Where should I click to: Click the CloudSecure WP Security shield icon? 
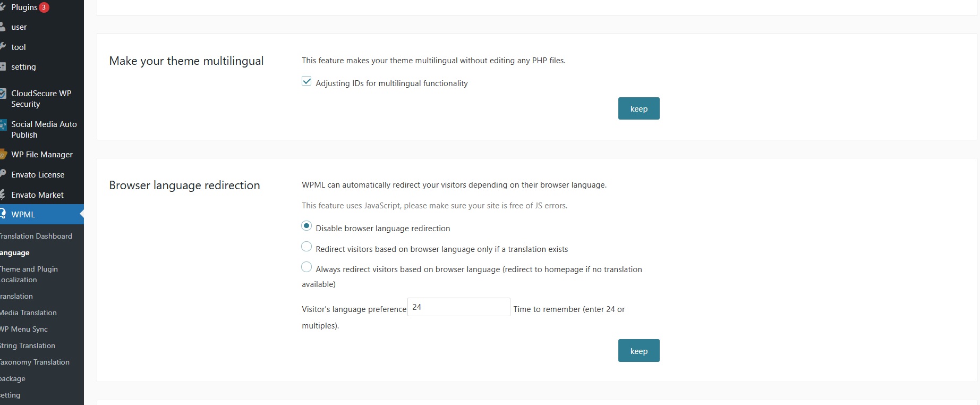click(3, 94)
